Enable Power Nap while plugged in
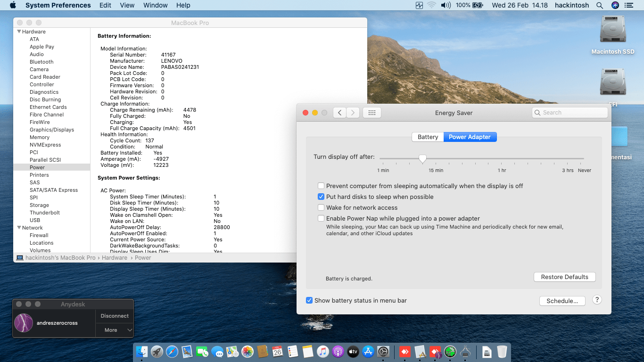Screen dimensions: 644x362 321,218
